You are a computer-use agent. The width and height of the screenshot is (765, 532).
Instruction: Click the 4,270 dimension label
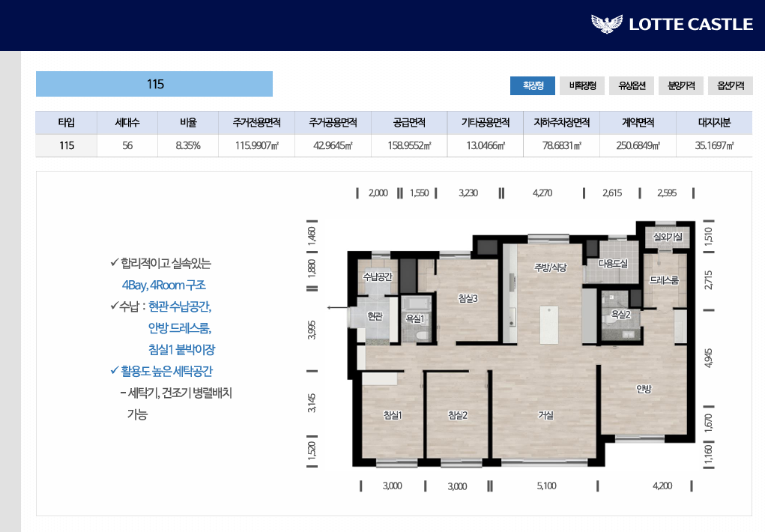(542, 193)
